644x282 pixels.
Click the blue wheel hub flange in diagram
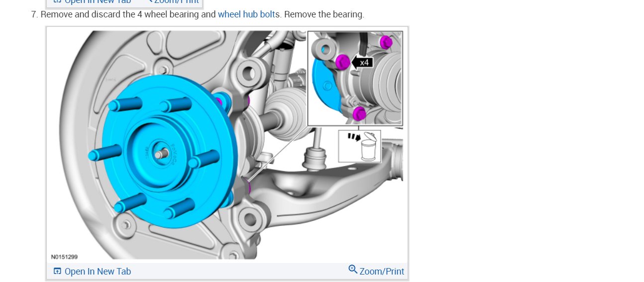(169, 144)
